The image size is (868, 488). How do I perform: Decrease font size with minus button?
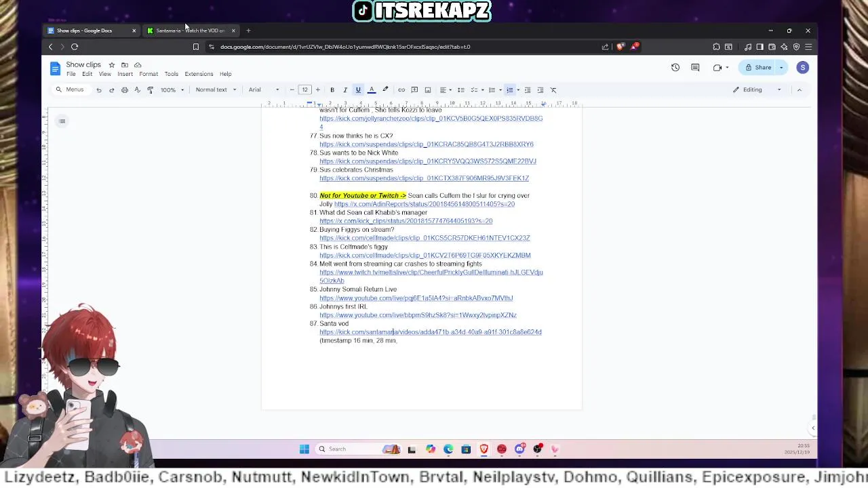coord(292,90)
